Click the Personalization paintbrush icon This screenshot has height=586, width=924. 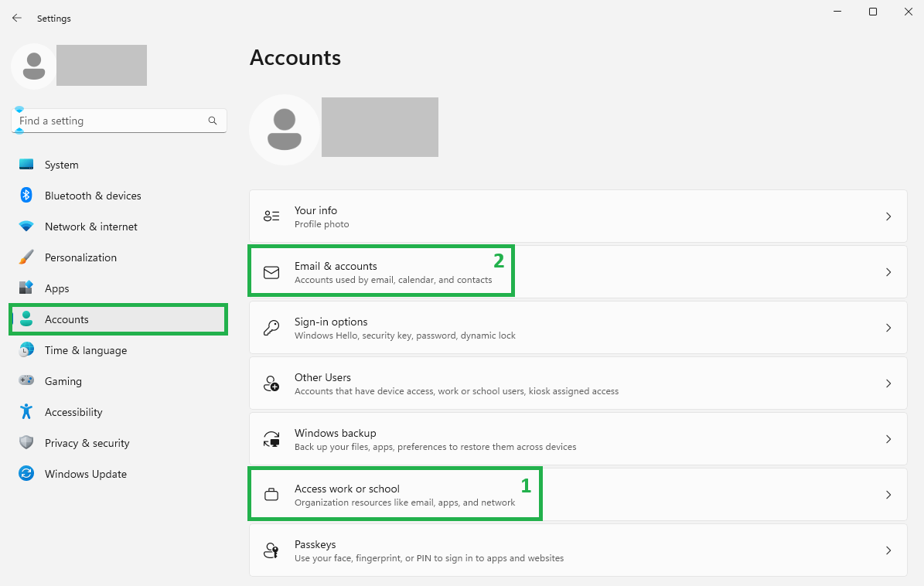pyautogui.click(x=26, y=257)
